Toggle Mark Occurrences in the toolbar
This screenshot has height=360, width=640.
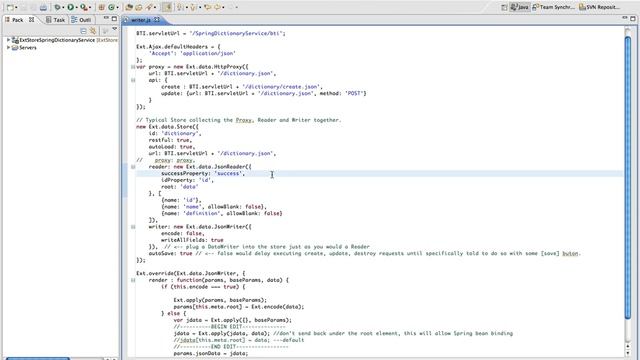(x=167, y=7)
